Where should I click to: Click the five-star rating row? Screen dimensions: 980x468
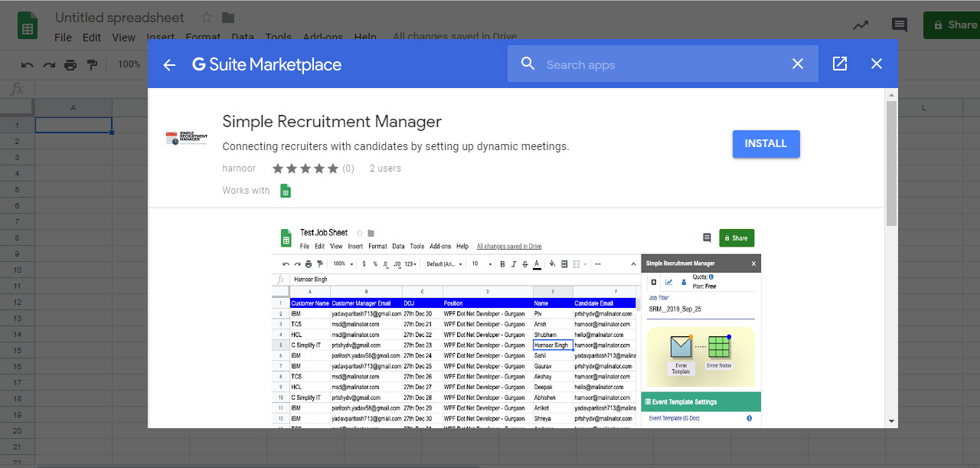[305, 169]
